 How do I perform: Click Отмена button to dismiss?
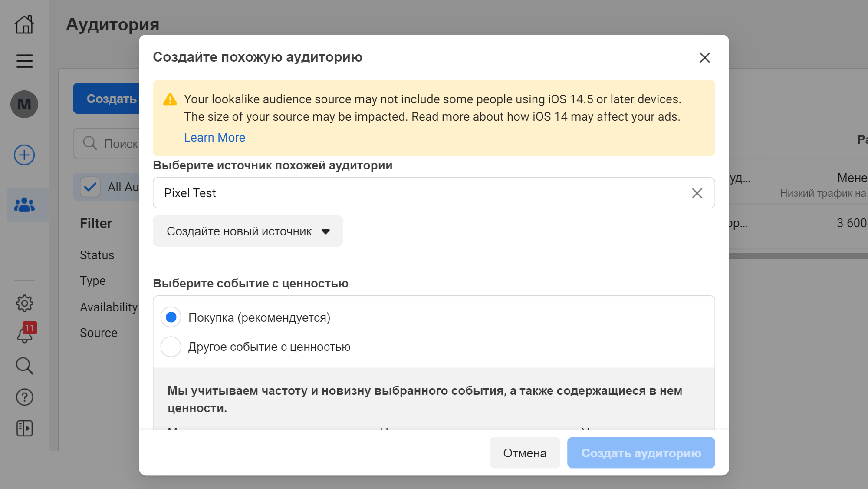[524, 453]
